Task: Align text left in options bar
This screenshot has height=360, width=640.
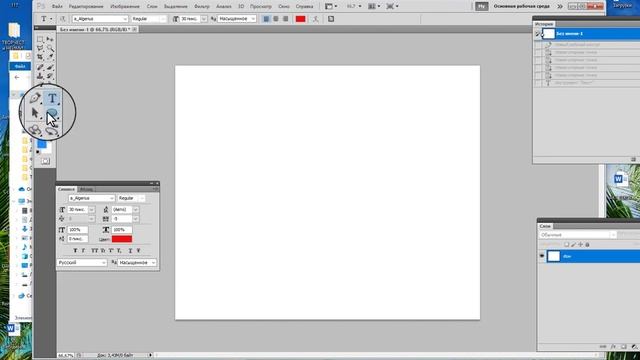Action: click(x=266, y=19)
